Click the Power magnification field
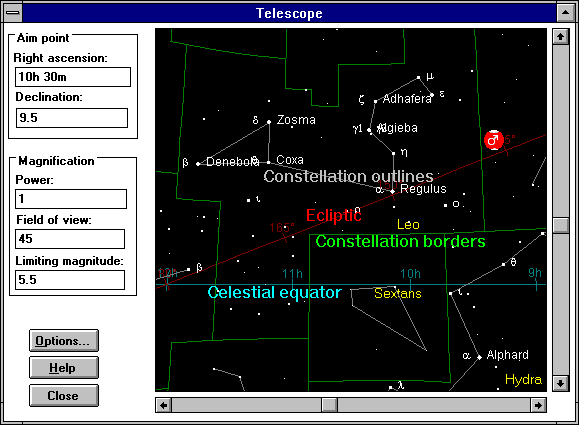 (x=71, y=199)
